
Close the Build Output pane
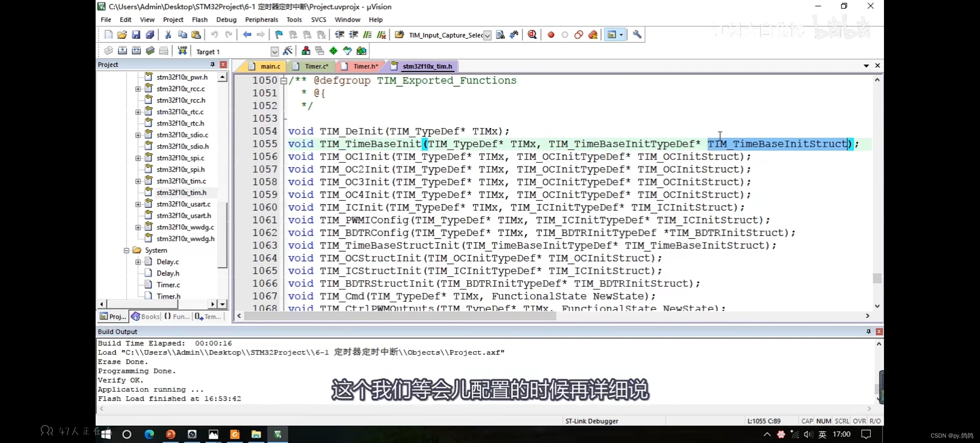[879, 331]
